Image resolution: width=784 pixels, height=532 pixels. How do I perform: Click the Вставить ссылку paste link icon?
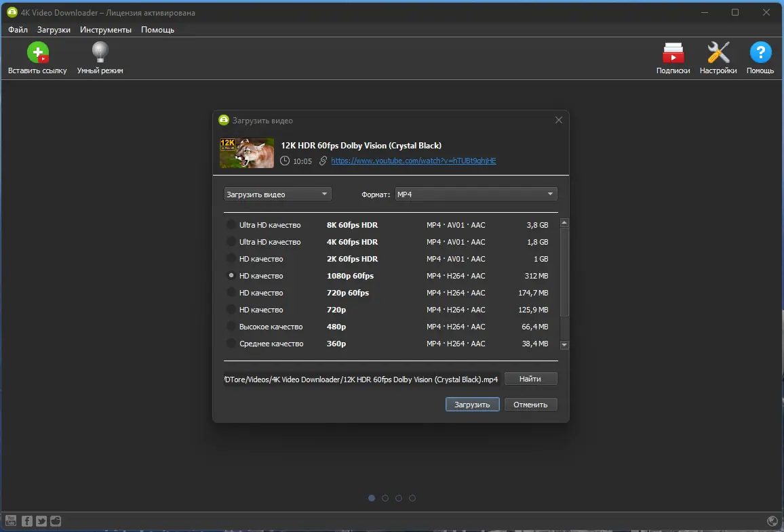[x=37, y=52]
